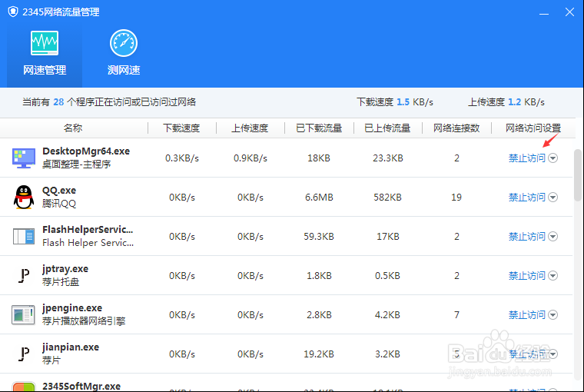Expand access options dropdown for jianpian.exe
The width and height of the screenshot is (584, 392).
tap(553, 354)
